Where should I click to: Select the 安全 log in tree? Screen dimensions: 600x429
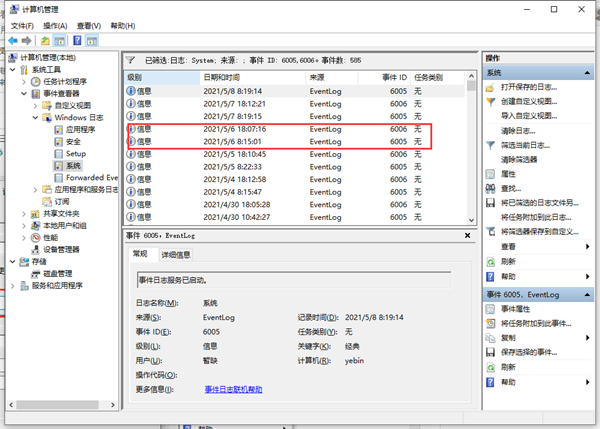[73, 142]
